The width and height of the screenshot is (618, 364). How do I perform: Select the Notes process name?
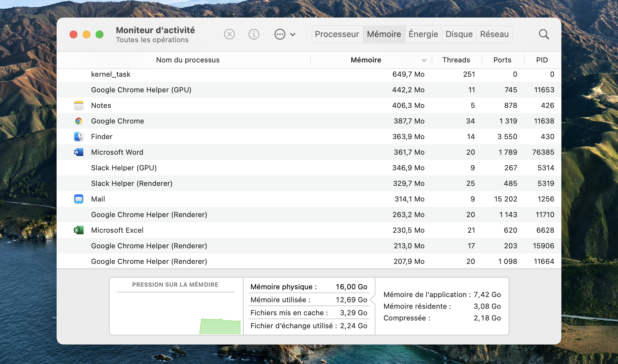pos(101,105)
